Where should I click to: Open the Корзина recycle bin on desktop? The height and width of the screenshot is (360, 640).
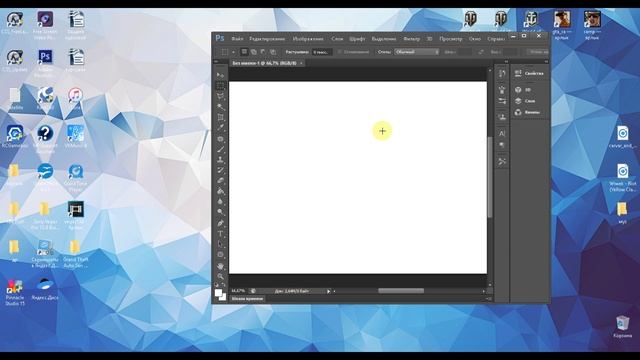tap(622, 327)
